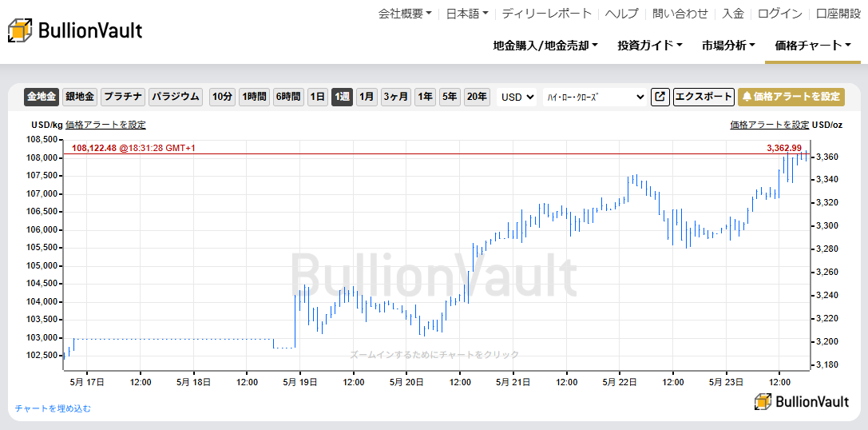Open the ハイ・ロー・クローズ chart type dropdown

[595, 97]
